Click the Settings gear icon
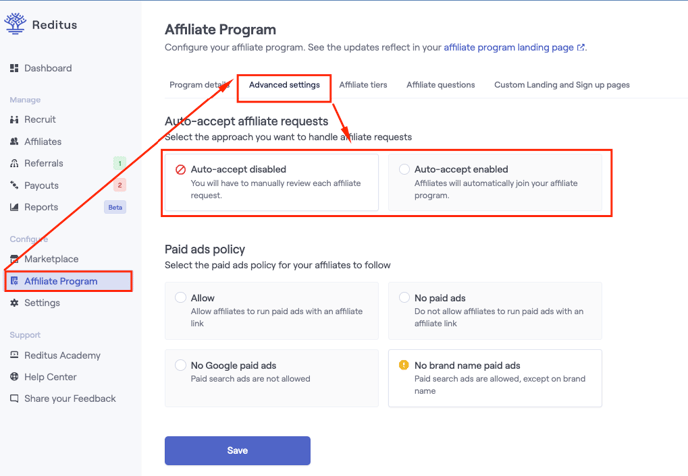 click(14, 303)
